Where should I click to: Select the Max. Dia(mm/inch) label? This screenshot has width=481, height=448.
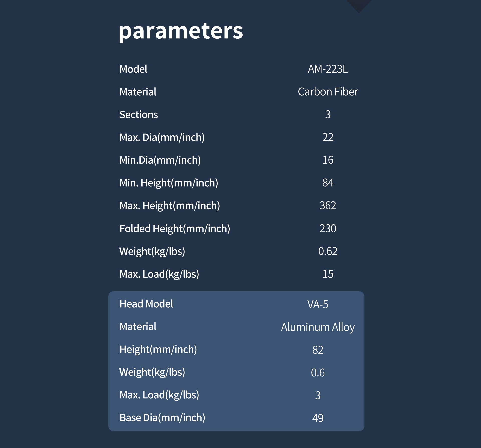(162, 137)
